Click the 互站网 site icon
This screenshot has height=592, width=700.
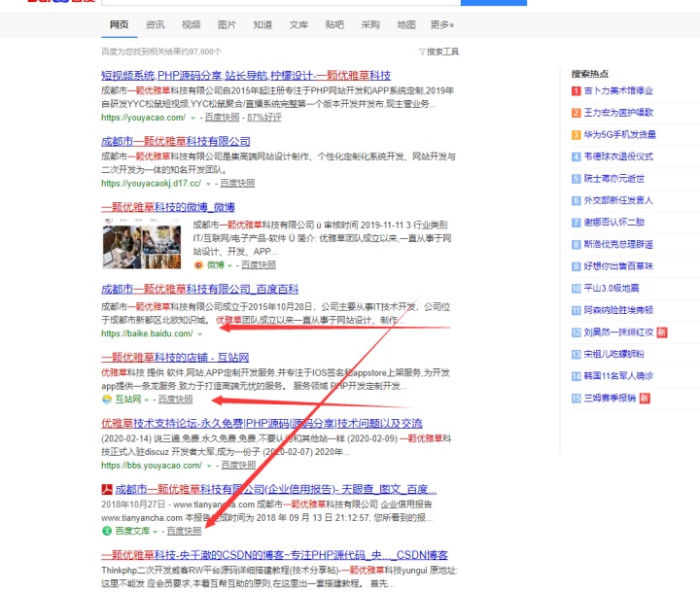tap(107, 400)
